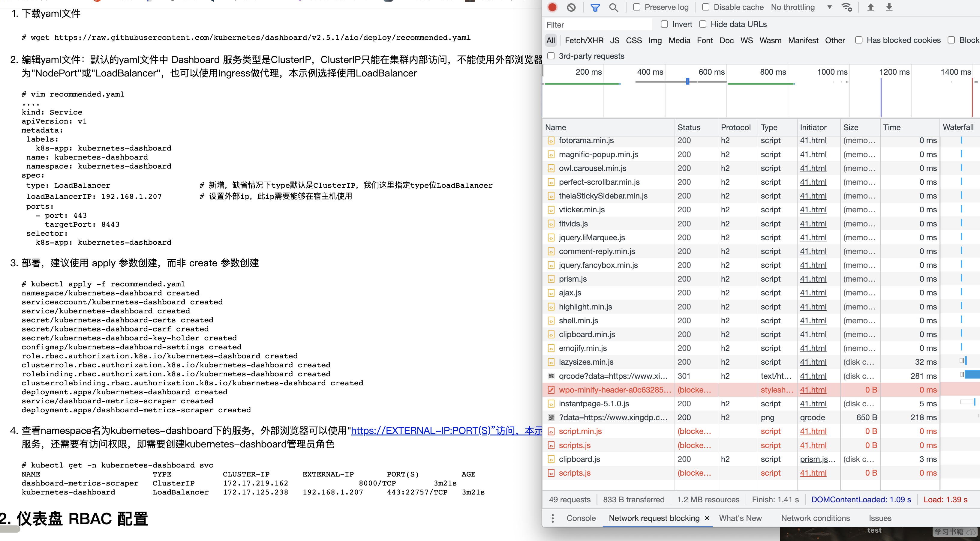The height and width of the screenshot is (541, 980).
Task: Open the network search magnifier icon
Action: pyautogui.click(x=613, y=7)
